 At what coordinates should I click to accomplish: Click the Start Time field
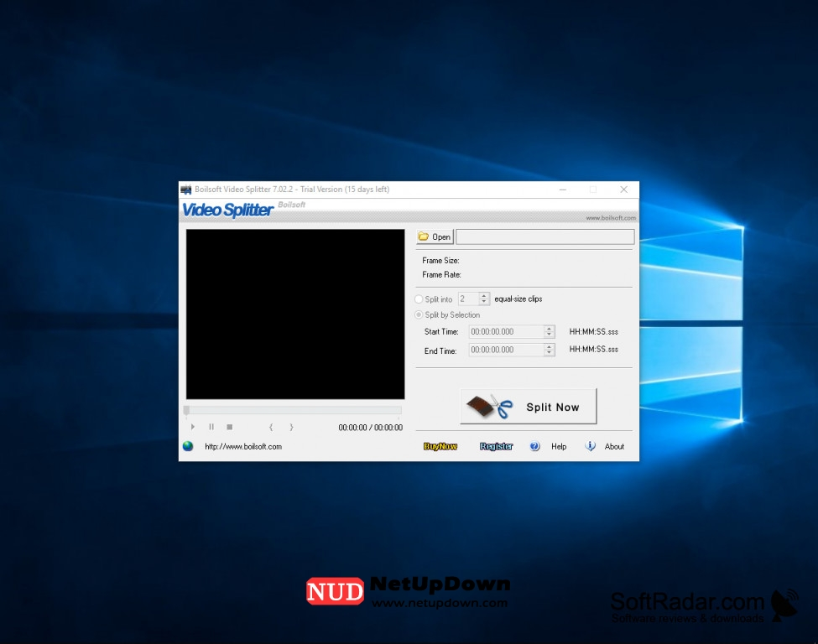coord(506,332)
